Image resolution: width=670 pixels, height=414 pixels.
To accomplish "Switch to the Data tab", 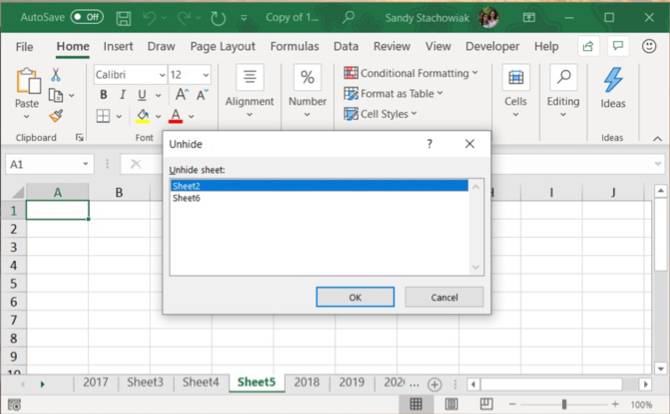I will tap(346, 46).
